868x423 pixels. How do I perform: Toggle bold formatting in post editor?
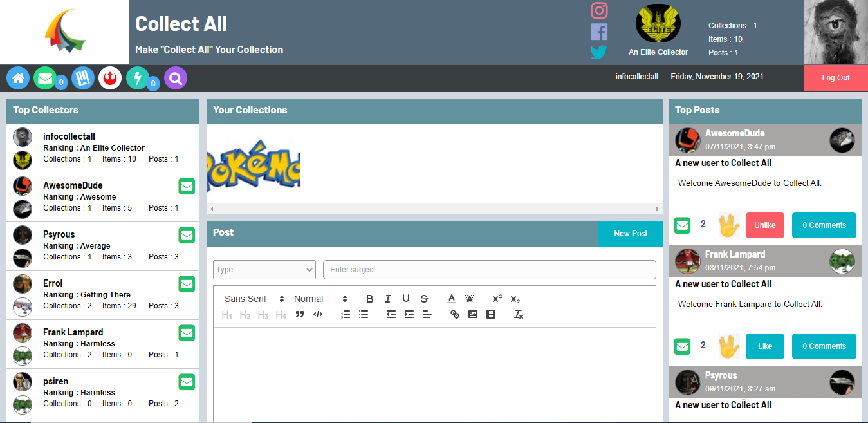(369, 299)
